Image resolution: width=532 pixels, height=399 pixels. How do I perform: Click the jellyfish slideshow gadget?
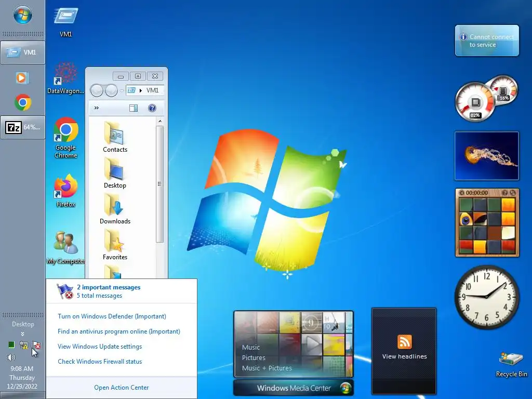coord(487,156)
